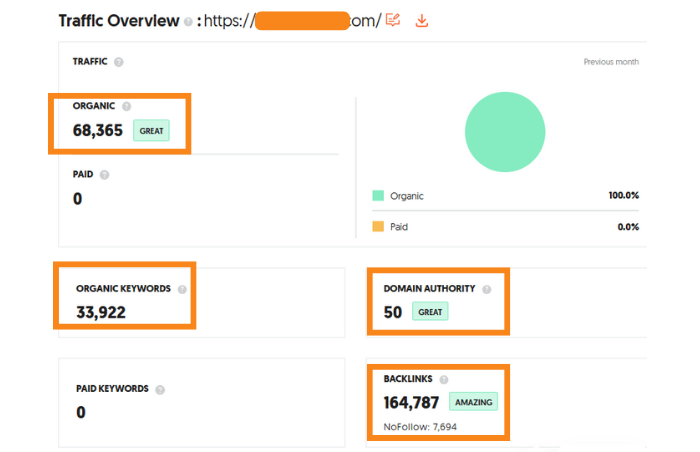700x452 pixels.
Task: Click the help icon next to PAID
Action: pyautogui.click(x=104, y=174)
